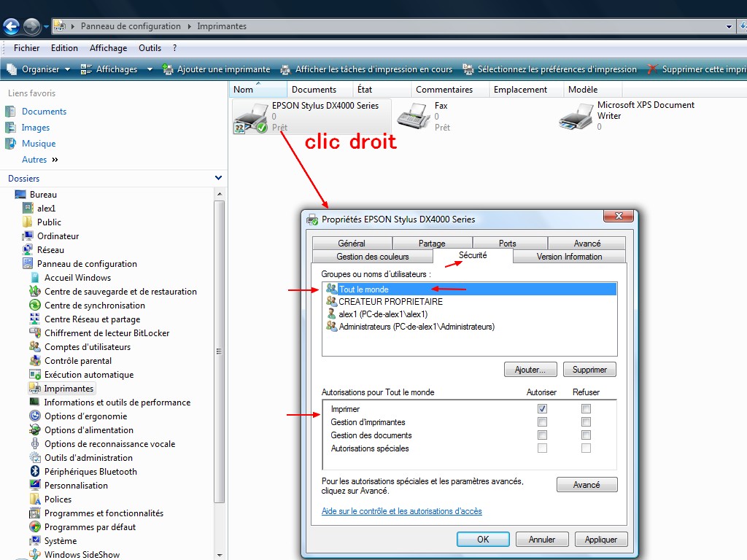Screen dimensions: 747x560
Task: Open the Affichage menu
Action: tap(108, 48)
